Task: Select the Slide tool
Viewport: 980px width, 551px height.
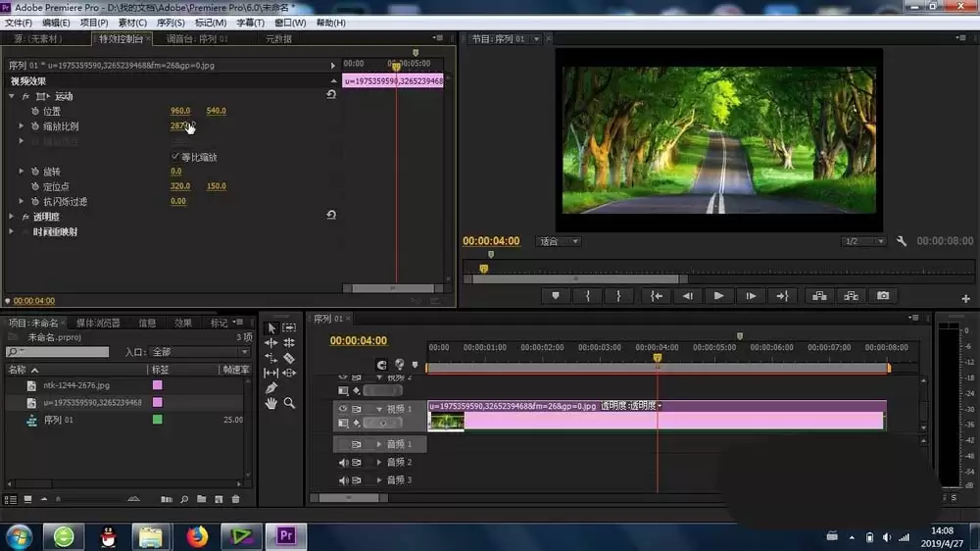Action: [289, 373]
